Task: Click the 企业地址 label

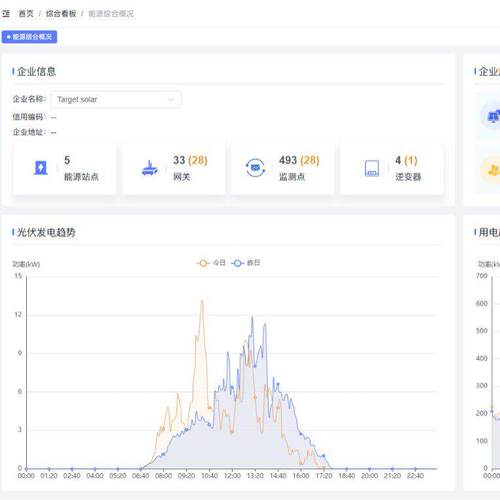Action: 28,132
